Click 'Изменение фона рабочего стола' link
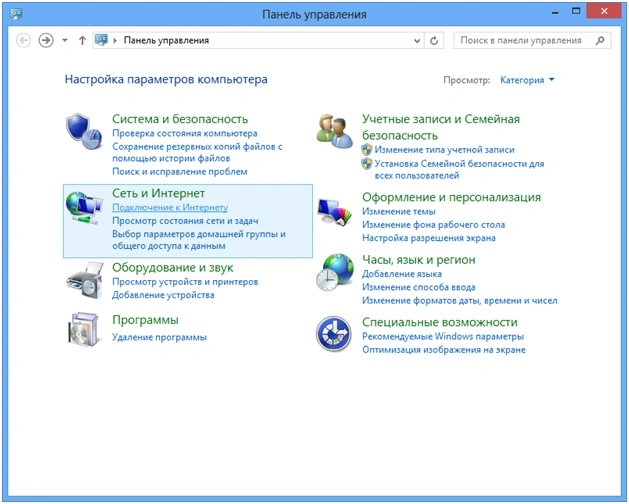 [x=433, y=225]
